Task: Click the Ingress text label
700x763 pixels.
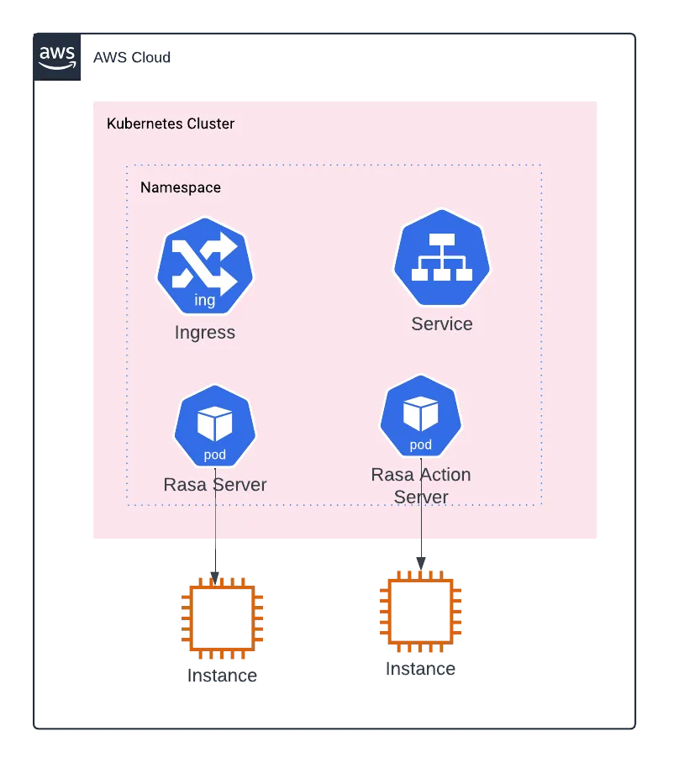Action: click(205, 333)
